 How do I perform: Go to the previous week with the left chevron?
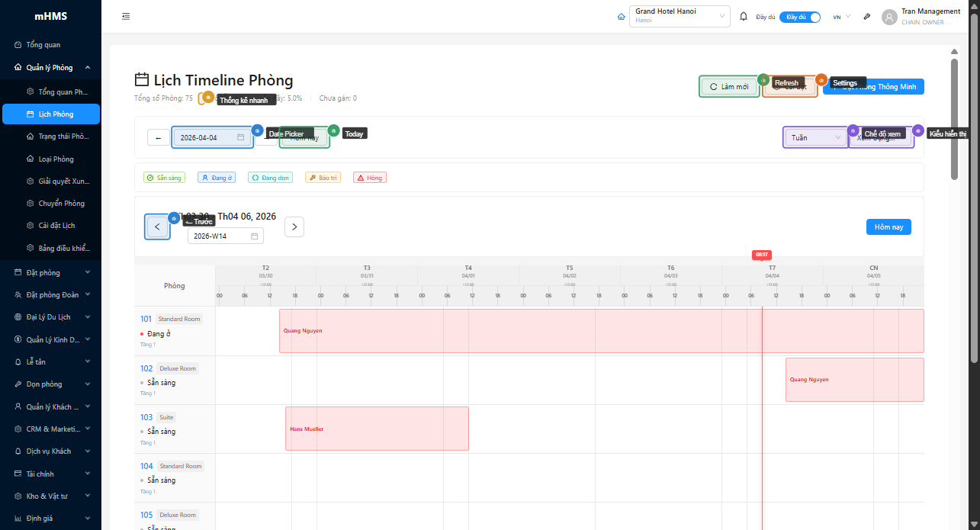coord(157,226)
